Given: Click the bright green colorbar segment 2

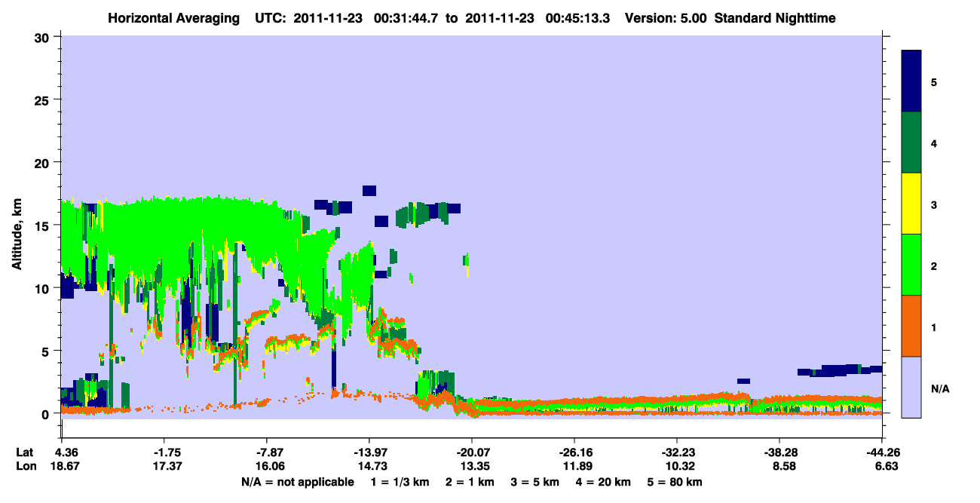Looking at the screenshot, I should tap(911, 265).
